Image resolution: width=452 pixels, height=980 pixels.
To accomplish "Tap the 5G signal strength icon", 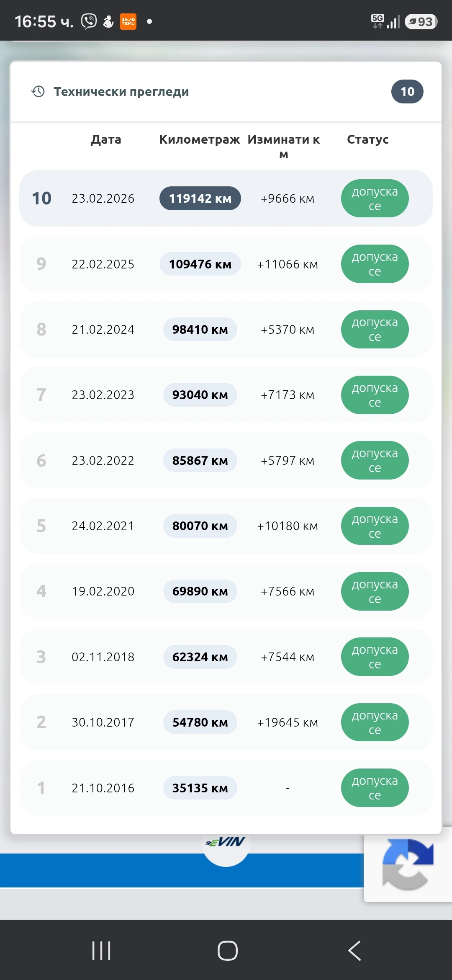I will pyautogui.click(x=385, y=21).
